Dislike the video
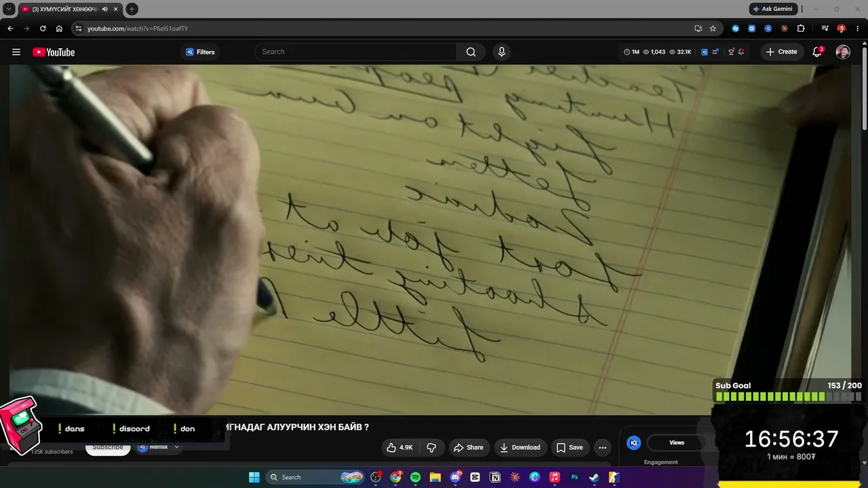The height and width of the screenshot is (488, 868). point(431,447)
